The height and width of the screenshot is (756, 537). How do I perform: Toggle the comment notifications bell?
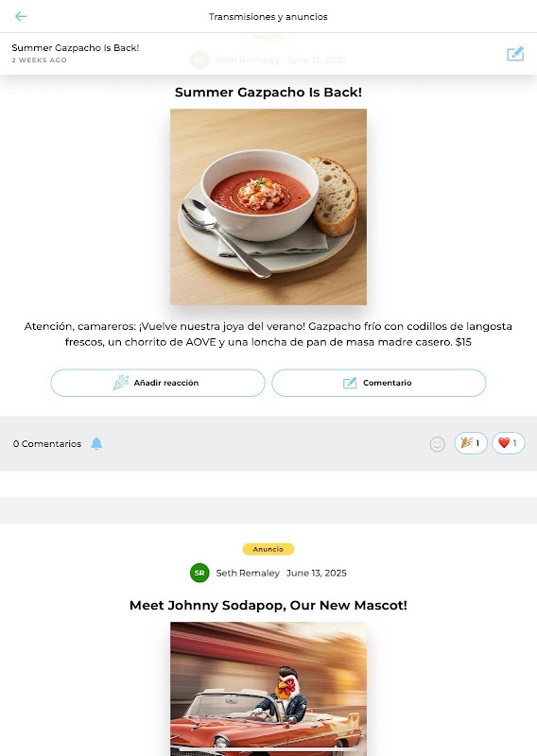click(96, 443)
